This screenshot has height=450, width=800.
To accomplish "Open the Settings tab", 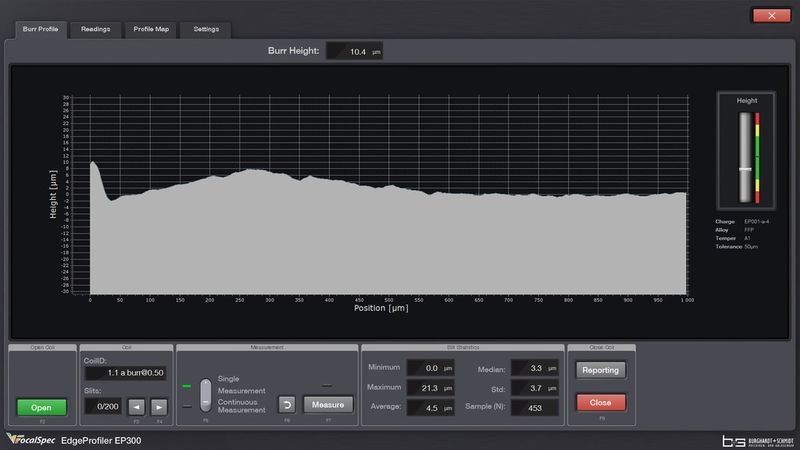I will pyautogui.click(x=206, y=30).
